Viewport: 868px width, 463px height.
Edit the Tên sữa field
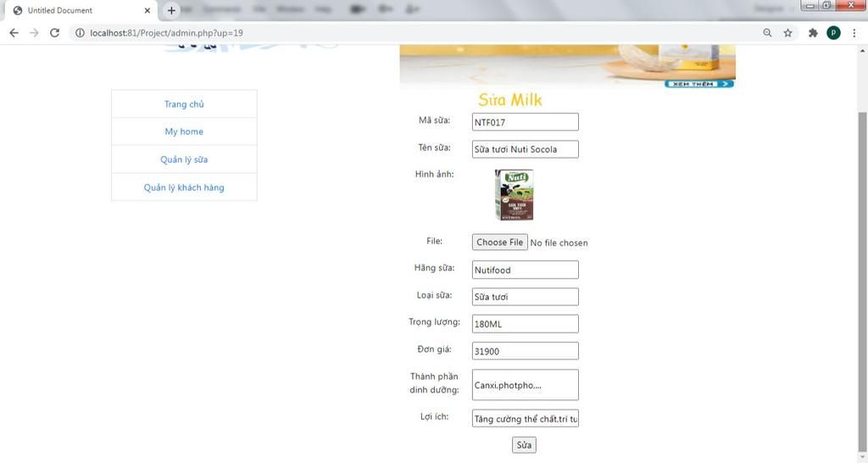(x=526, y=149)
